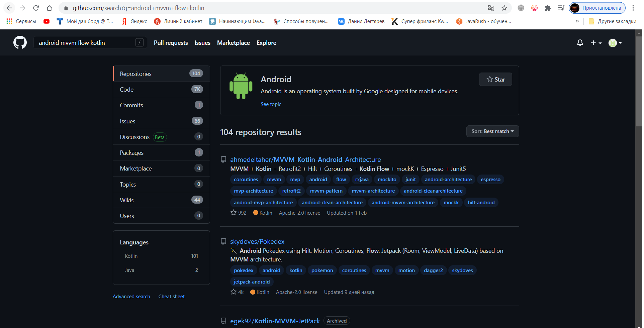Open Pull requests in top navigation
This screenshot has height=328, width=644.
coord(171,43)
